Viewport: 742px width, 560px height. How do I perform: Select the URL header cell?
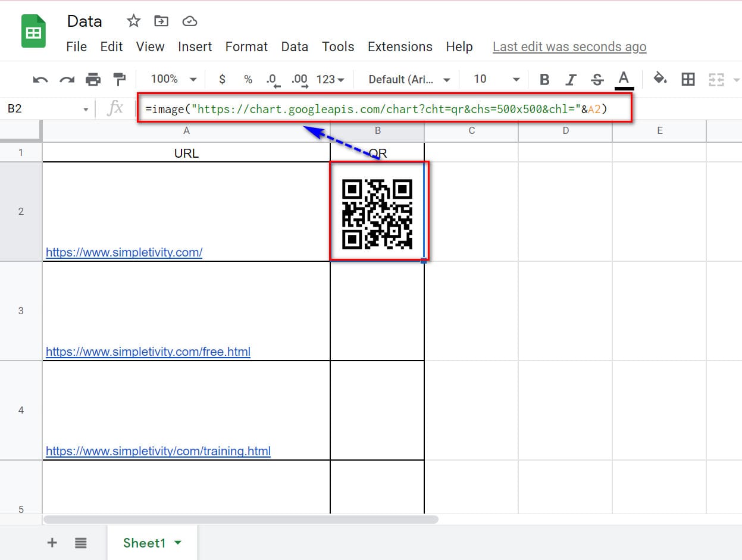186,152
